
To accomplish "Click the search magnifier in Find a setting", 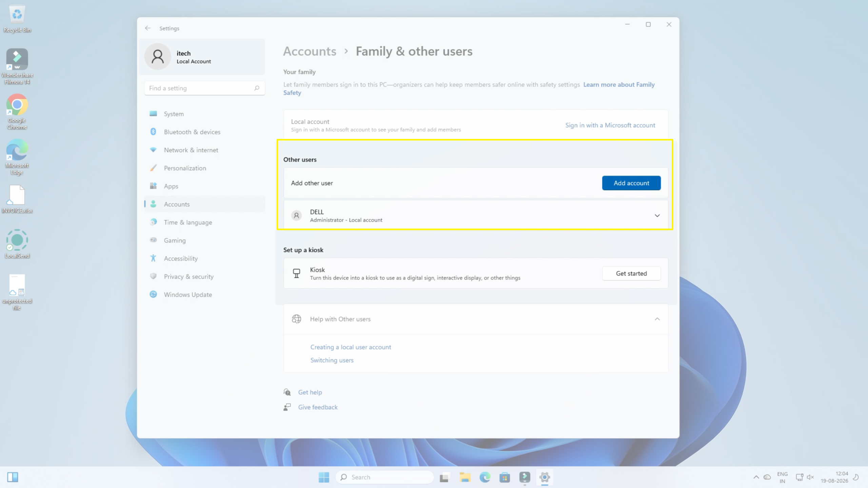I will click(257, 88).
